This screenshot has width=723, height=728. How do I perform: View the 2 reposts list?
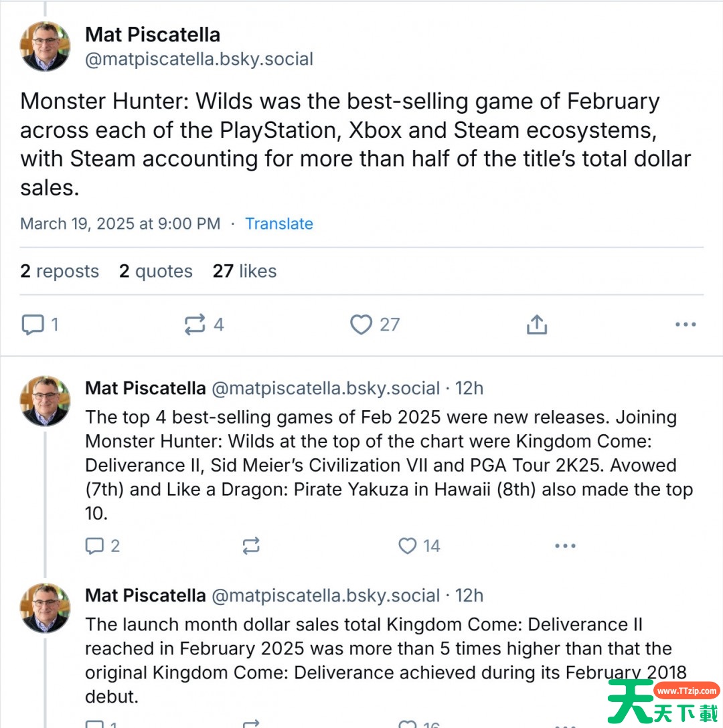tap(60, 271)
